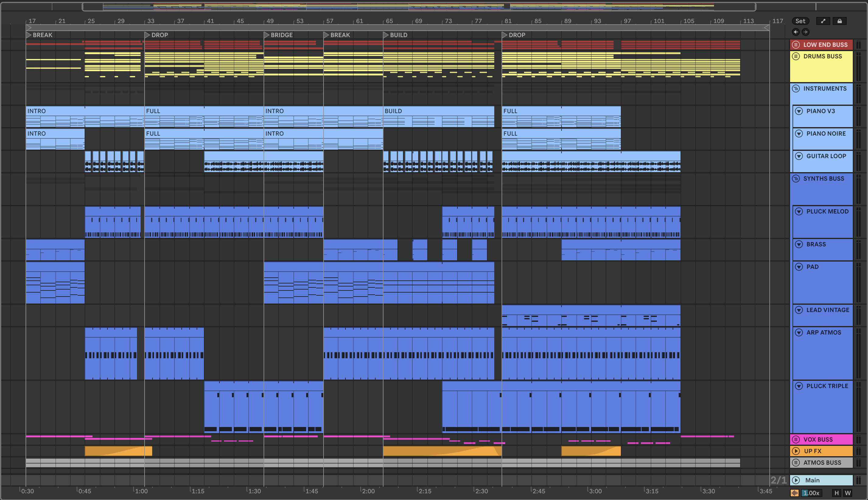Click the automation mode line icon
Viewport: 868px width, 500px height.
(x=823, y=21)
